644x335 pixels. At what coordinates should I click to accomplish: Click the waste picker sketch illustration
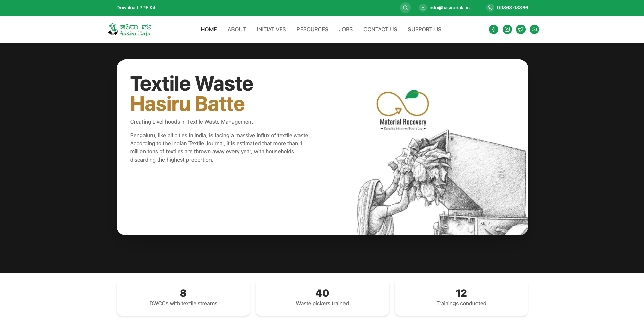[443, 183]
